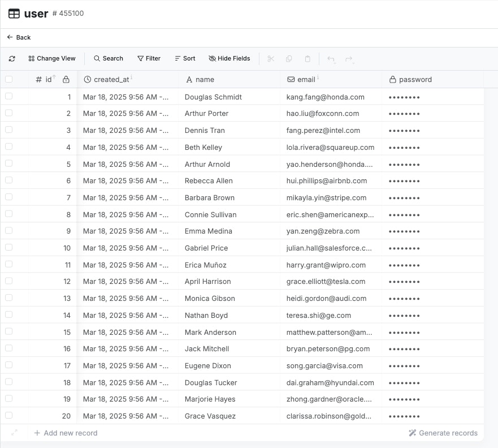Click the copy icon in toolbar

[289, 59]
